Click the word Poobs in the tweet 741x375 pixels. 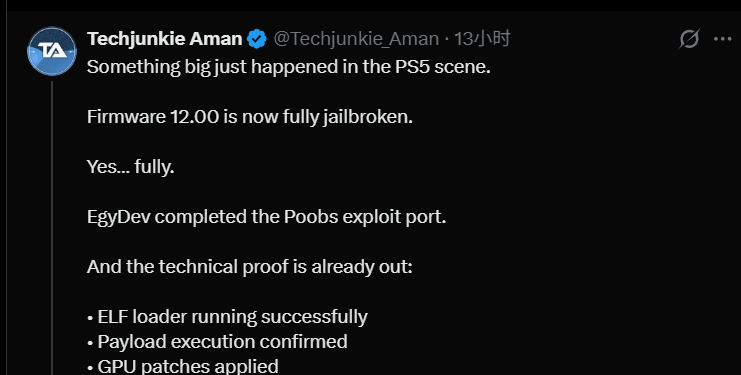tap(311, 216)
